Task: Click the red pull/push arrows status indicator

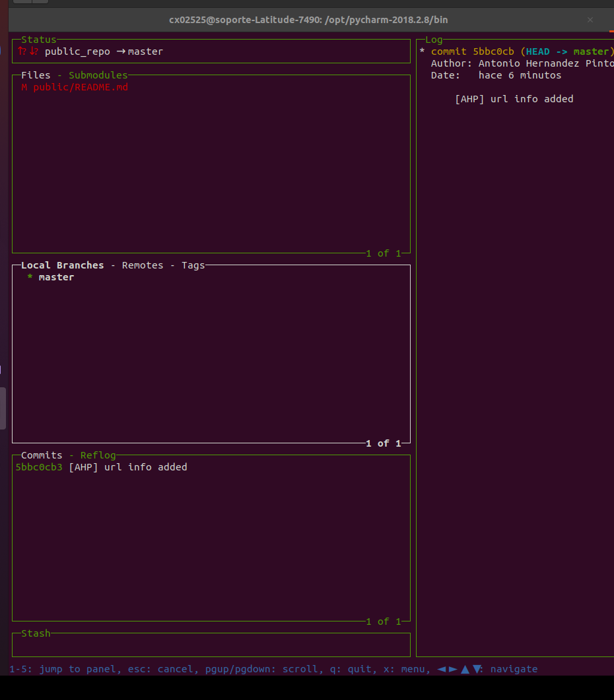Action: [x=28, y=51]
